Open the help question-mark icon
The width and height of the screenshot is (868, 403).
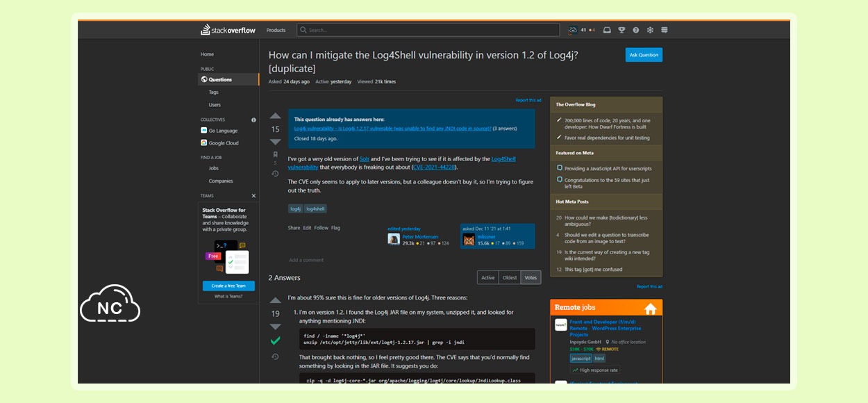click(x=635, y=30)
